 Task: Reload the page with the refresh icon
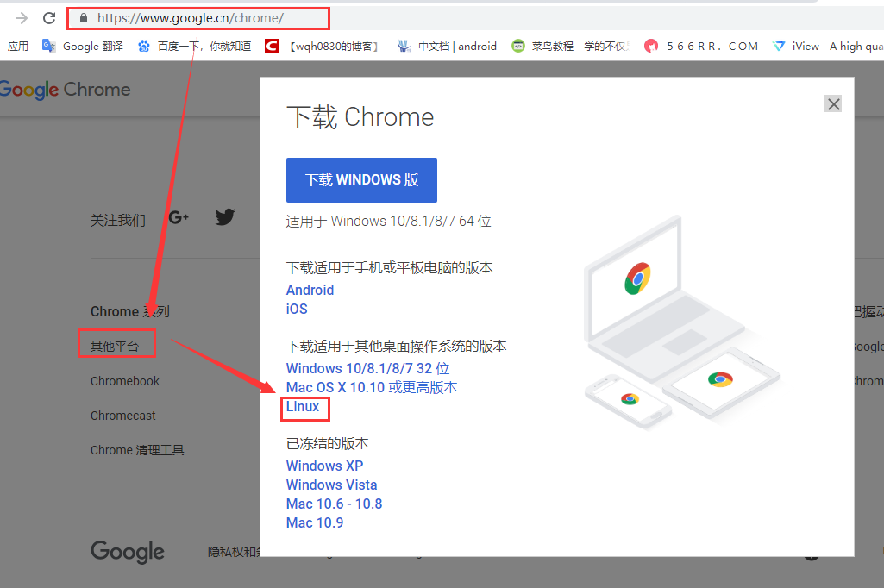click(x=49, y=17)
